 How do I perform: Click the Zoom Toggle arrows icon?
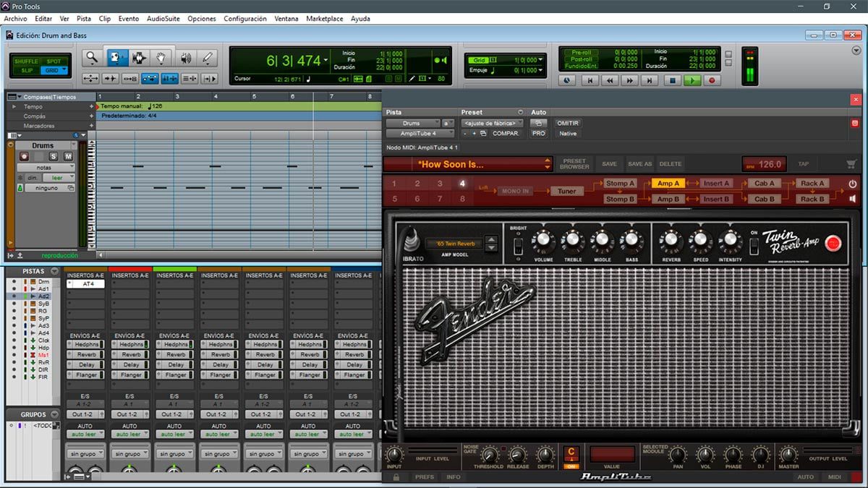coord(90,79)
